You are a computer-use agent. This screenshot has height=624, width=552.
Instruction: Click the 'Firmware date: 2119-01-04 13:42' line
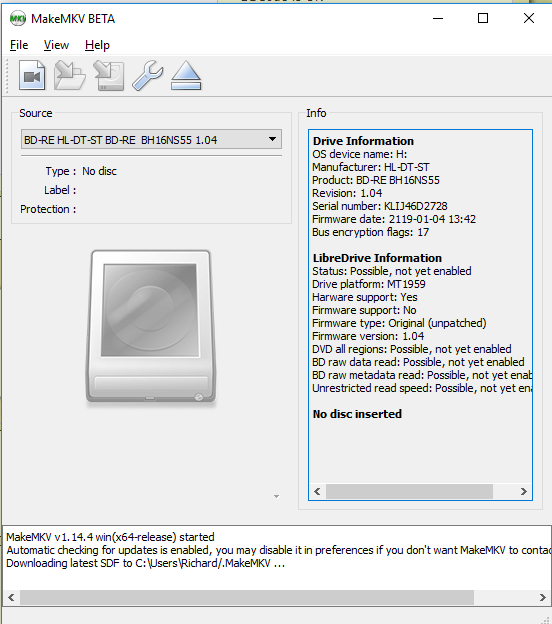tap(394, 219)
